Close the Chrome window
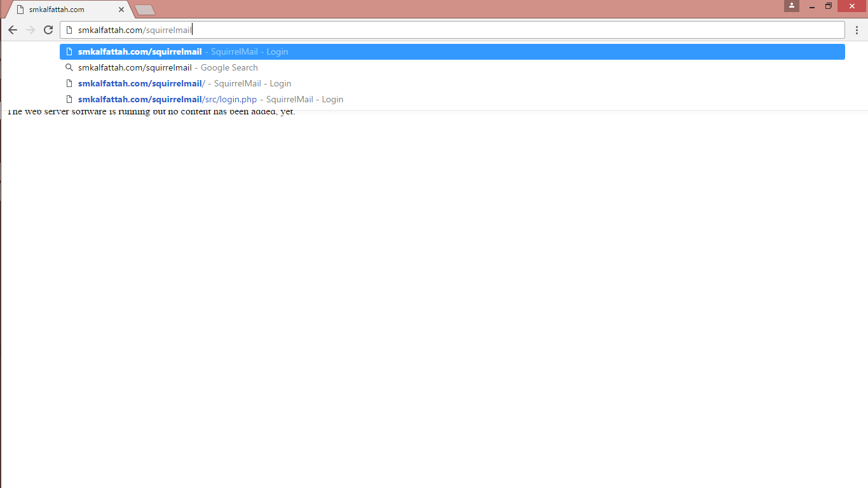Screen dimensions: 868x488 click(852, 6)
